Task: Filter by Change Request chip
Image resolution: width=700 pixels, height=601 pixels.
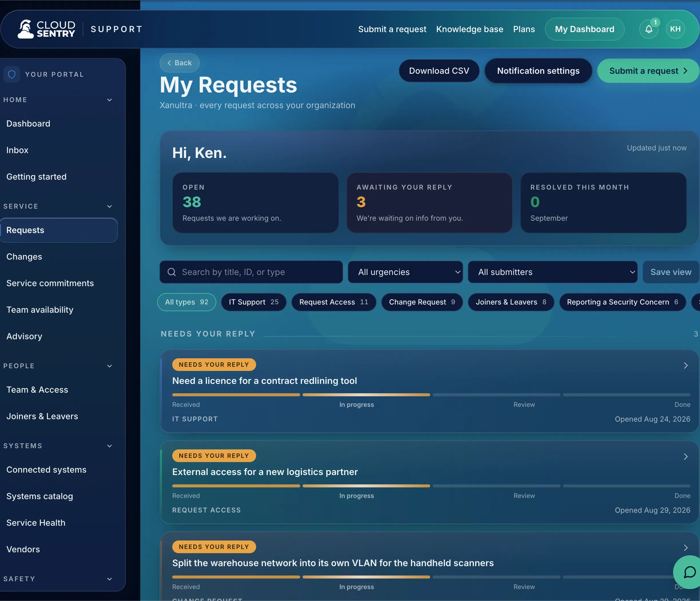Action: coord(422,302)
